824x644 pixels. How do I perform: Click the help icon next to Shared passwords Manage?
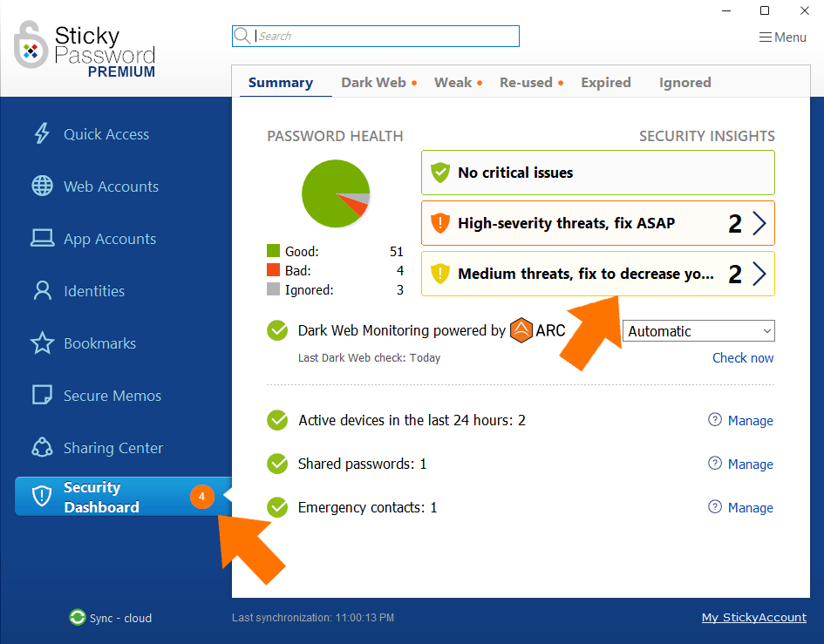click(715, 463)
